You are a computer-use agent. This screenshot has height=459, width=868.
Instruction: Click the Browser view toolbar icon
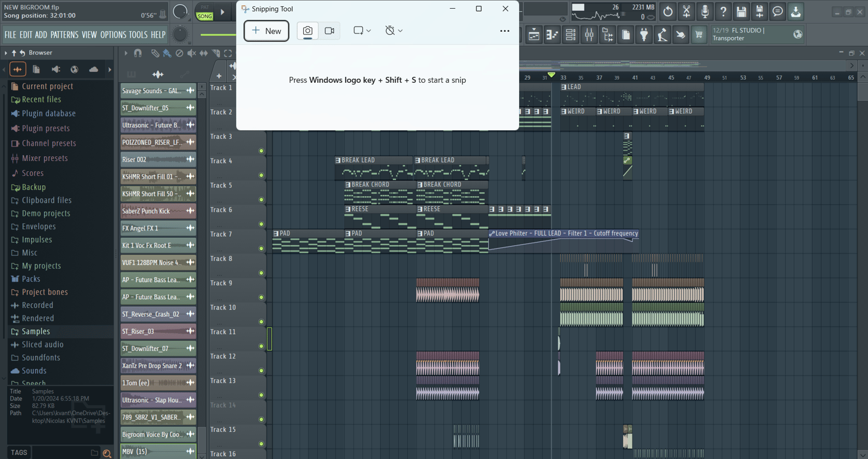pyautogui.click(x=608, y=35)
